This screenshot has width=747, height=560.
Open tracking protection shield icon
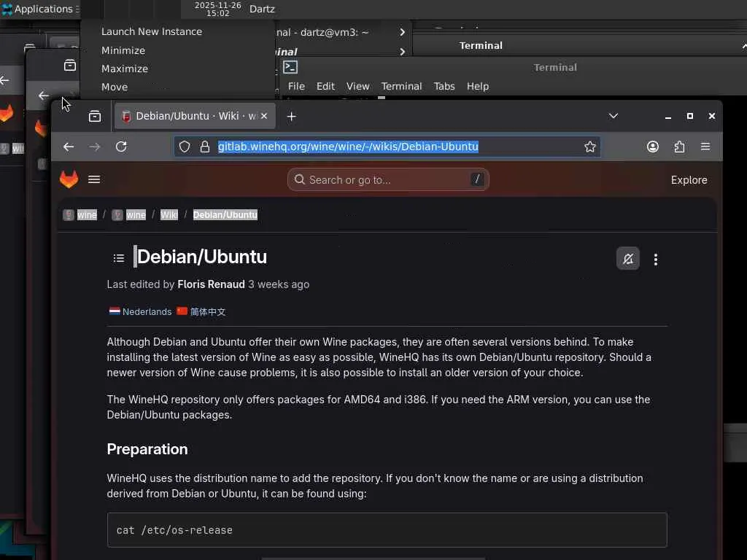click(x=185, y=147)
